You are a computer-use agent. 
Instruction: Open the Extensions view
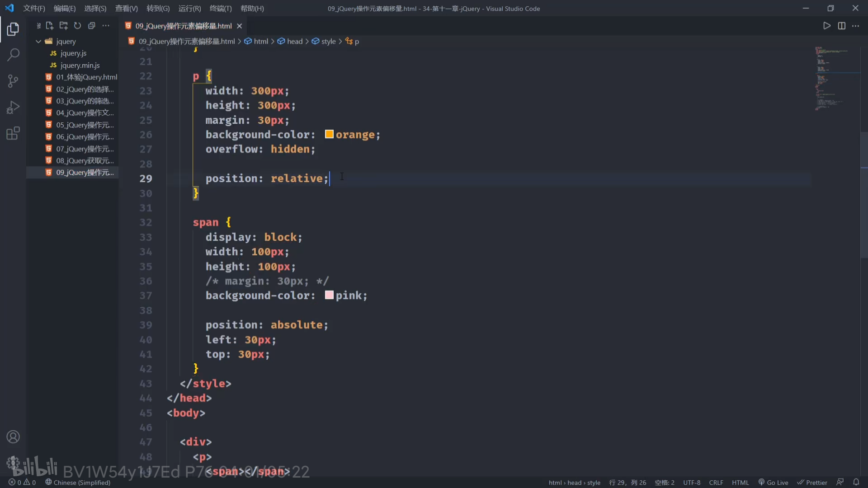click(13, 133)
